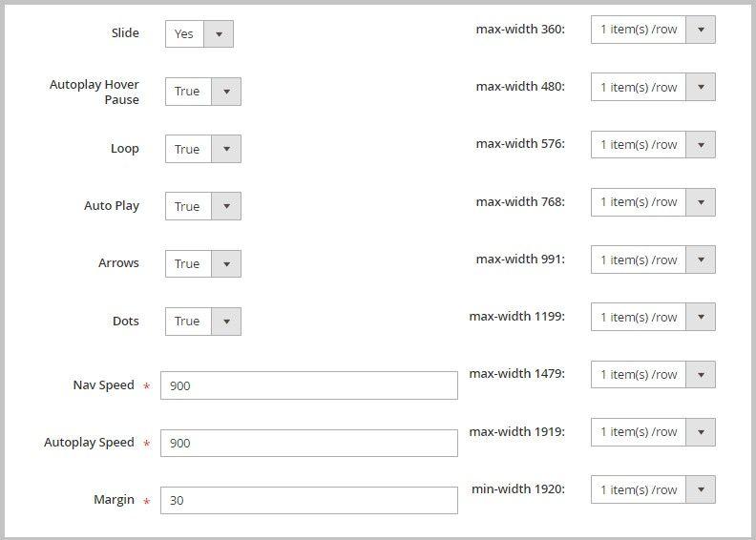Focus the Autoplay Speed text field
The image size is (756, 540).
(308, 443)
